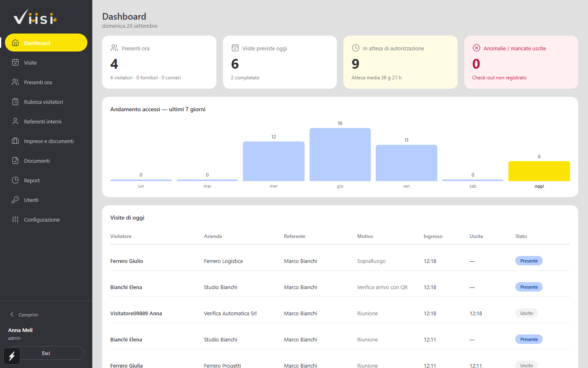Viewport: 588px width, 368px height.
Task: Click the yellow oggi bar in chart
Action: pyautogui.click(x=539, y=171)
